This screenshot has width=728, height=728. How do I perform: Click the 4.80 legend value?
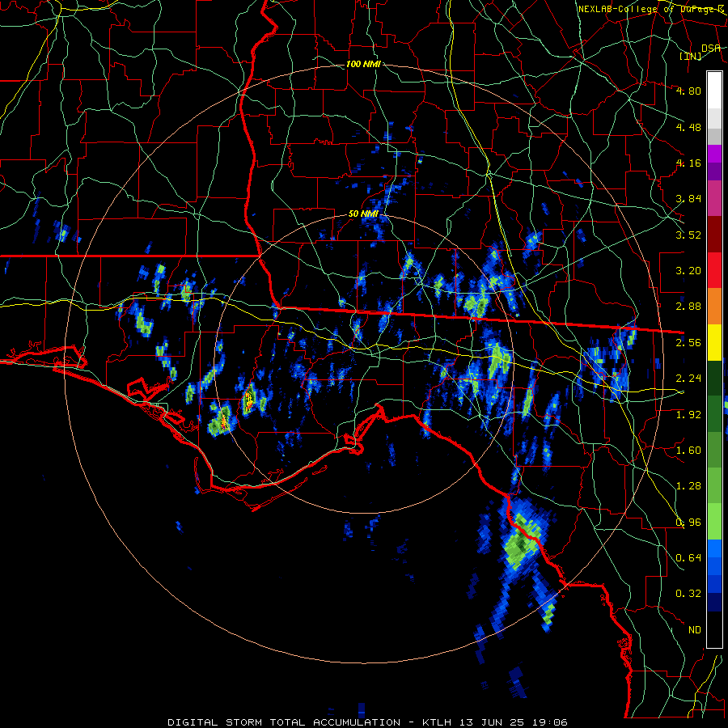688,91
